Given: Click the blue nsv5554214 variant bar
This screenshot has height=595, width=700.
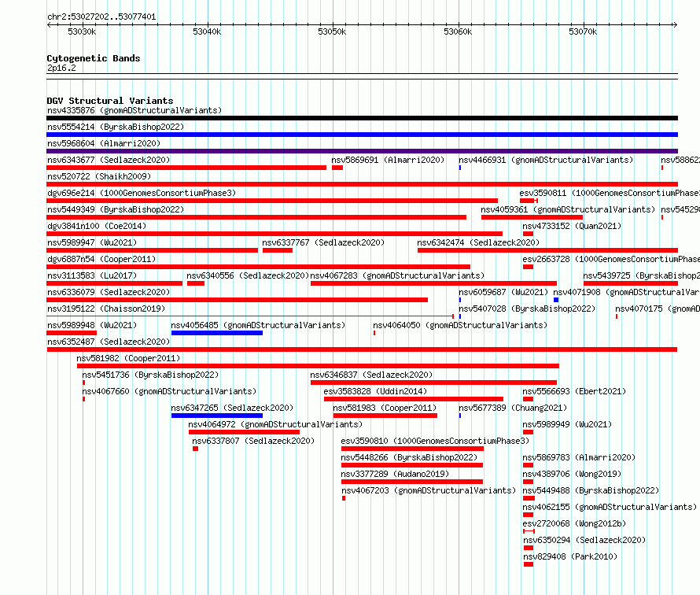Looking at the screenshot, I should tap(362, 135).
